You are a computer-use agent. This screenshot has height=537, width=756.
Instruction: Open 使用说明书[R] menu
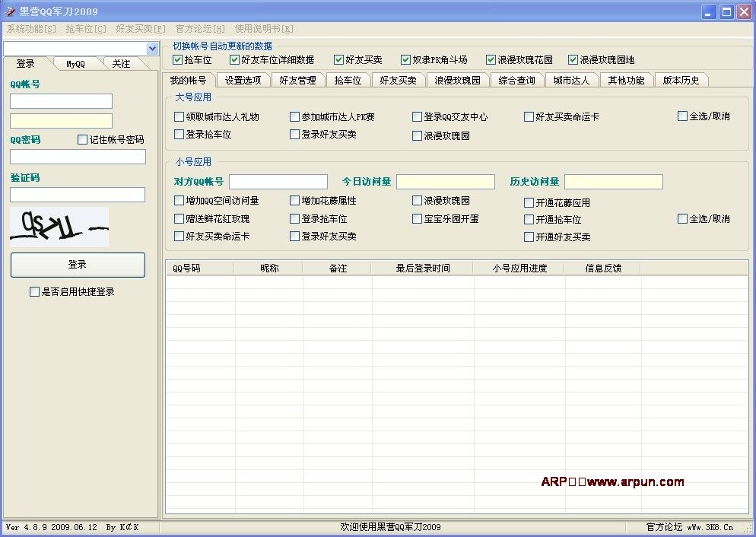pos(264,29)
